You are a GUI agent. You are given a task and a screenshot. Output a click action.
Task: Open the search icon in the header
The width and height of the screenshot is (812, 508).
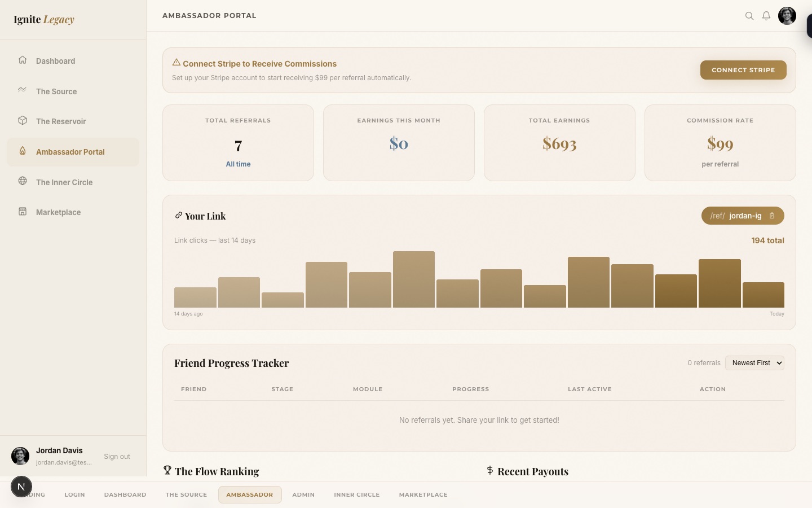(x=749, y=16)
